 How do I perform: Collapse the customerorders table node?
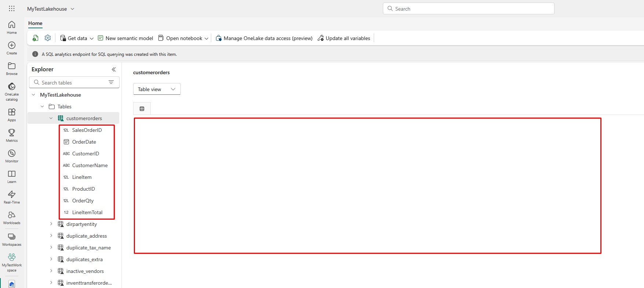click(51, 118)
